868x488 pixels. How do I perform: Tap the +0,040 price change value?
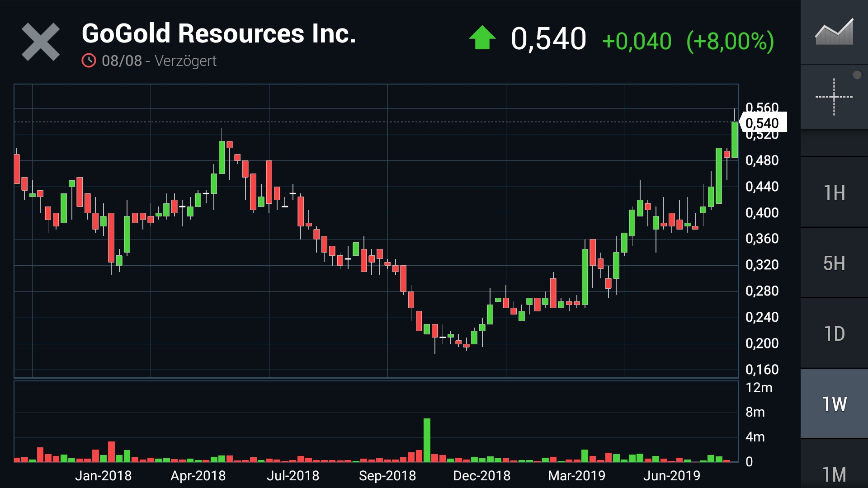[x=637, y=41]
